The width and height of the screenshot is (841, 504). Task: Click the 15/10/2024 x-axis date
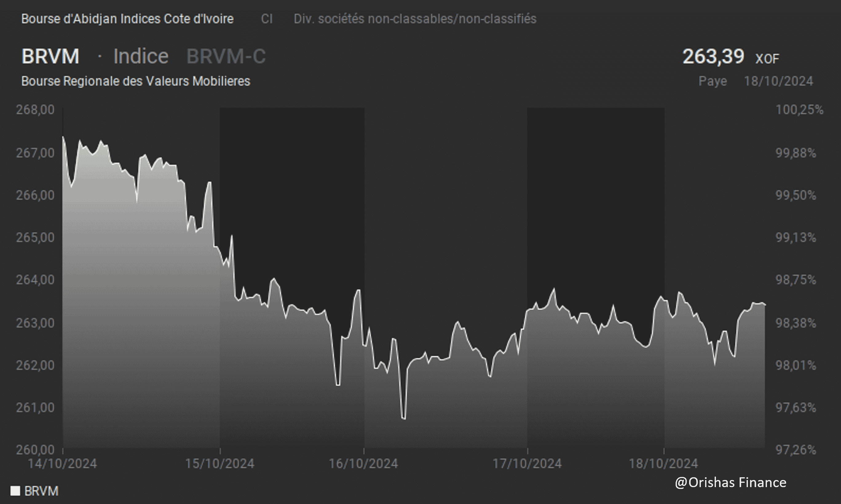[x=220, y=463]
